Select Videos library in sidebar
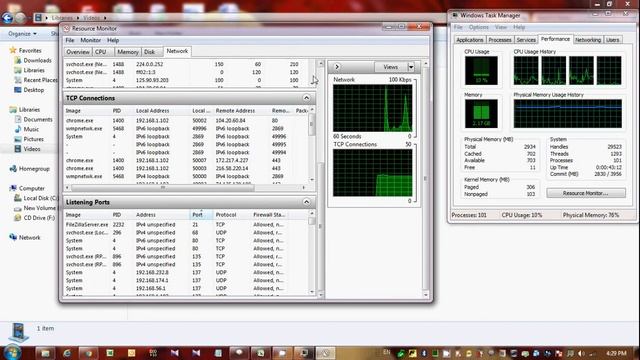The height and width of the screenshot is (360, 640). point(31,149)
